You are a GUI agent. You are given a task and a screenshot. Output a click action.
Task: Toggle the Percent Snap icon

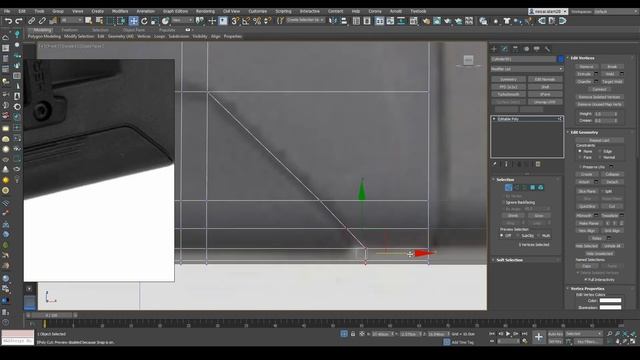(257, 21)
